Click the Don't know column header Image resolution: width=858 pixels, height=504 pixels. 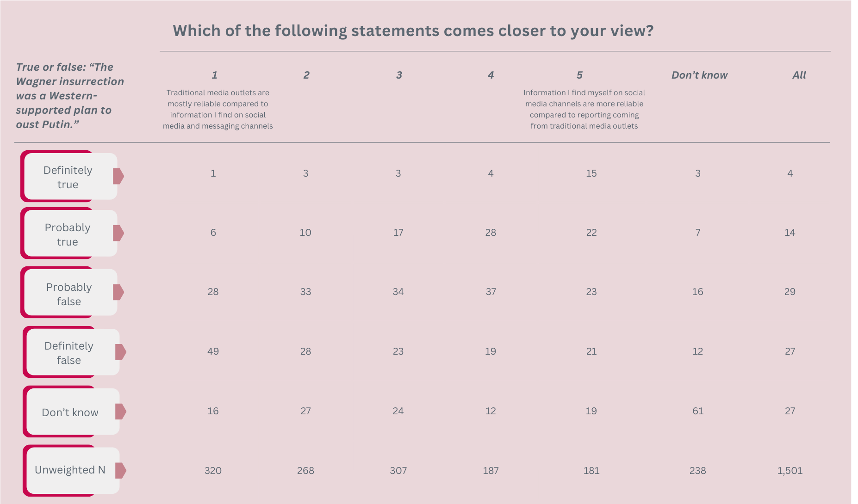coord(699,75)
